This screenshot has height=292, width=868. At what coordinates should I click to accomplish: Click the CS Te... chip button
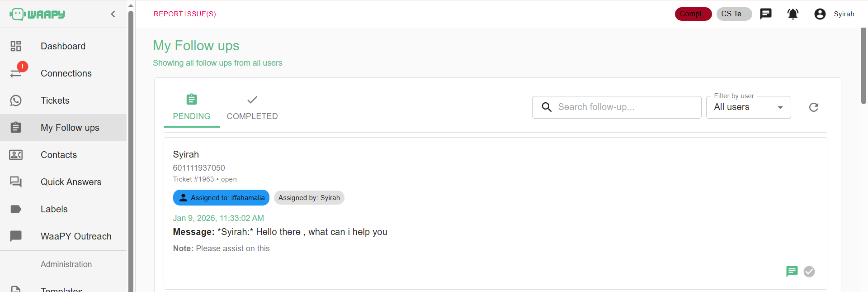coord(734,14)
